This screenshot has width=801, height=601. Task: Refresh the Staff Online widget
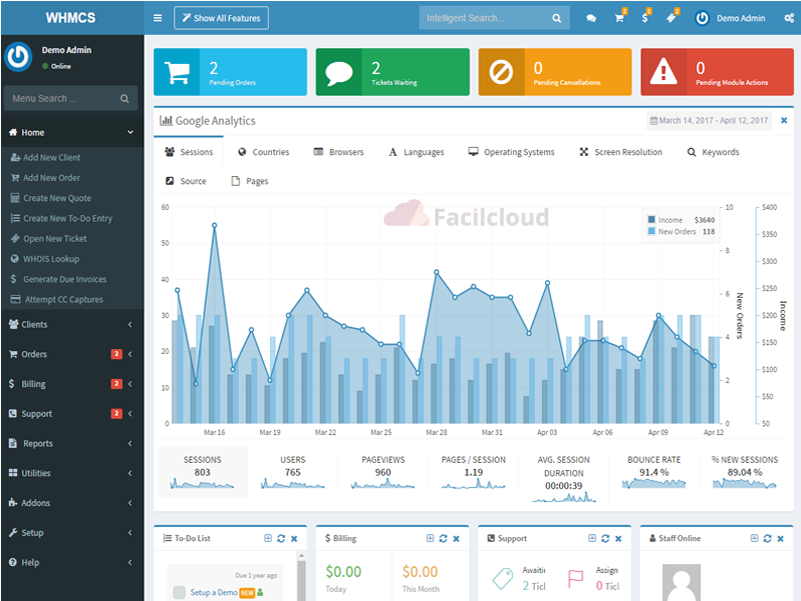tap(767, 538)
